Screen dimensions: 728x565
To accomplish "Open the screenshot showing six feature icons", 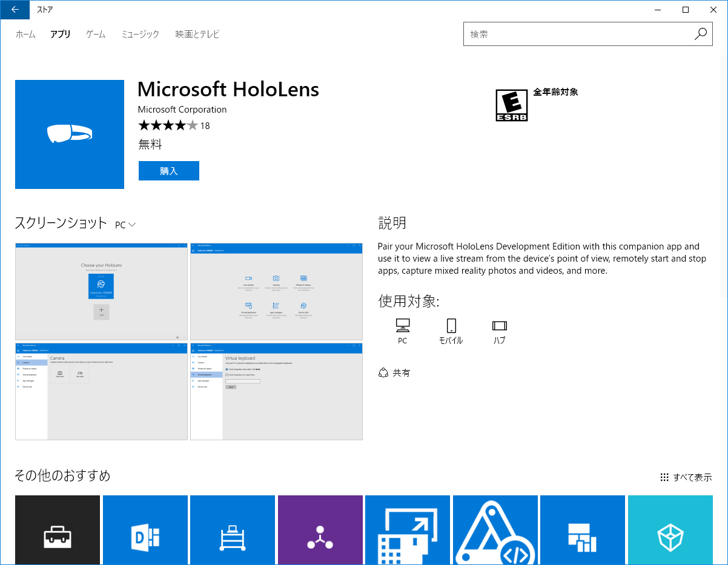I will 276,292.
